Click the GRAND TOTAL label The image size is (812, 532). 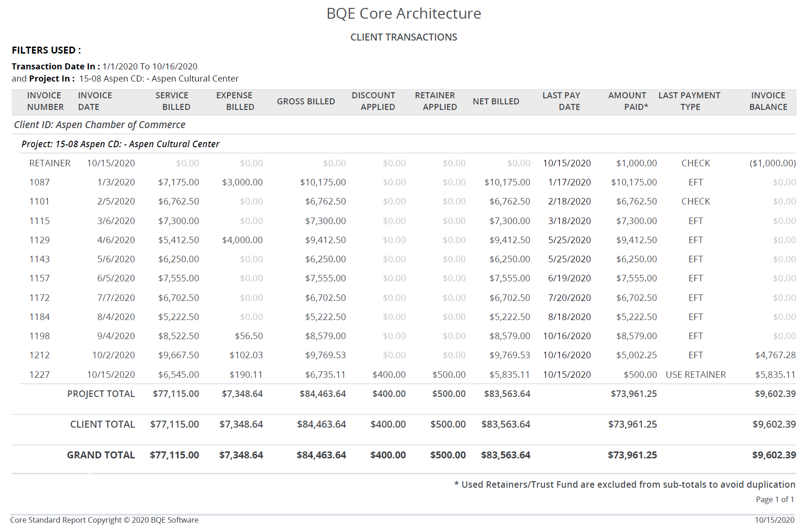pos(101,456)
